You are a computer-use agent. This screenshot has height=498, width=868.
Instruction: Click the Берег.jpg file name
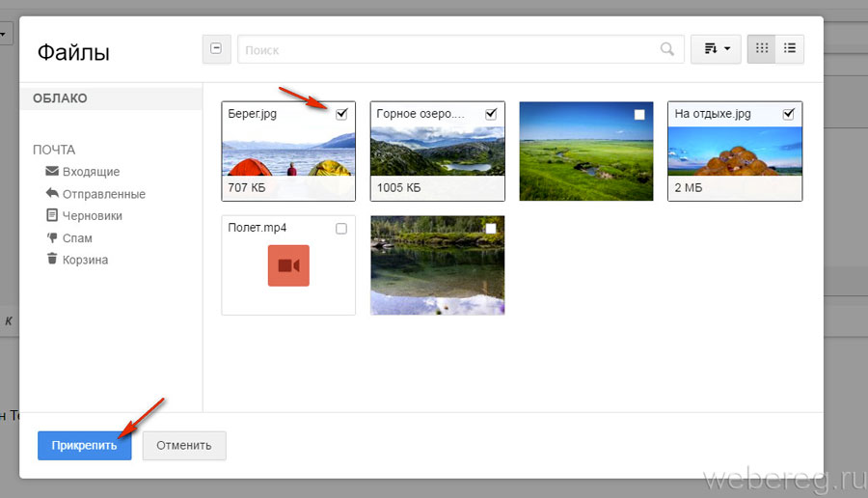(253, 114)
